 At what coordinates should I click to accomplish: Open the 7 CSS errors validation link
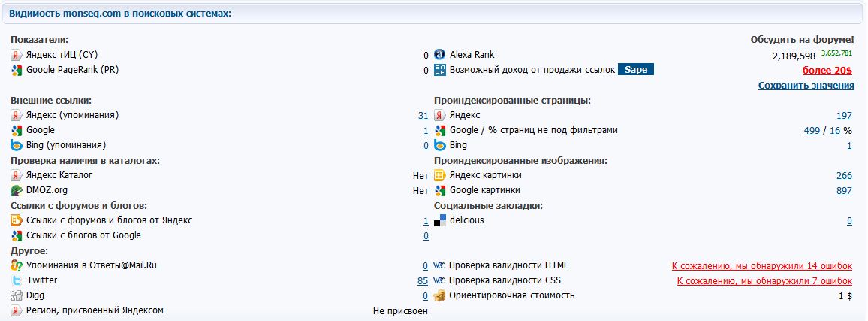tap(764, 281)
